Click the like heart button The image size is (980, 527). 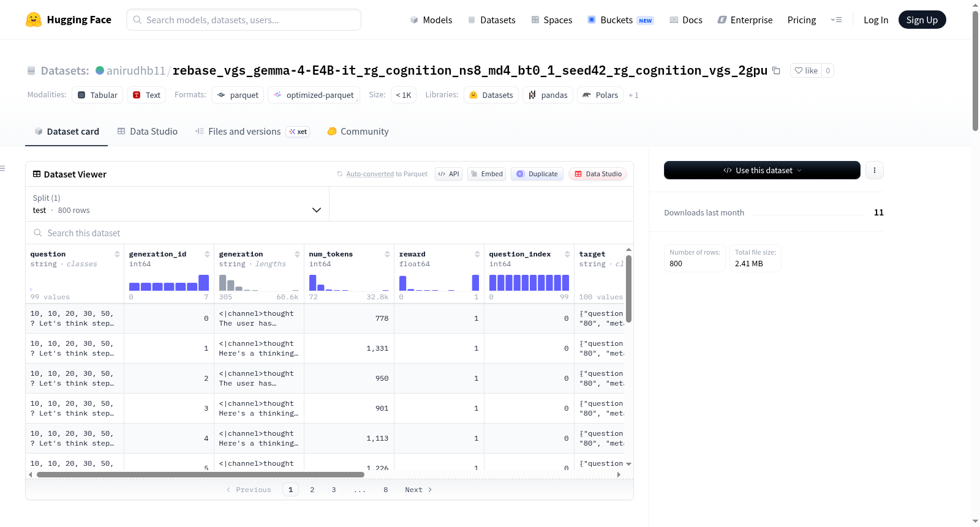(x=806, y=70)
